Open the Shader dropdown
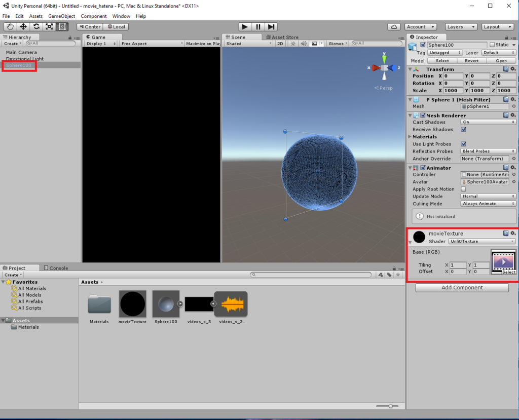 coord(482,241)
